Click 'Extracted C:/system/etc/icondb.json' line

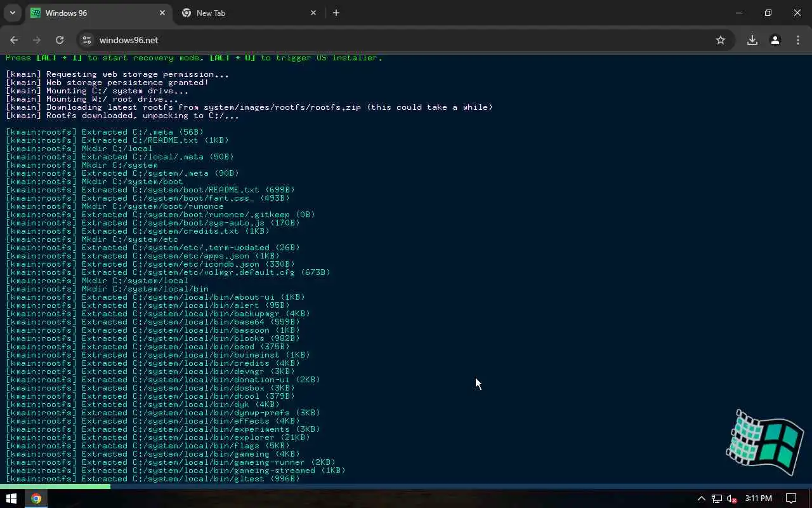150,264
